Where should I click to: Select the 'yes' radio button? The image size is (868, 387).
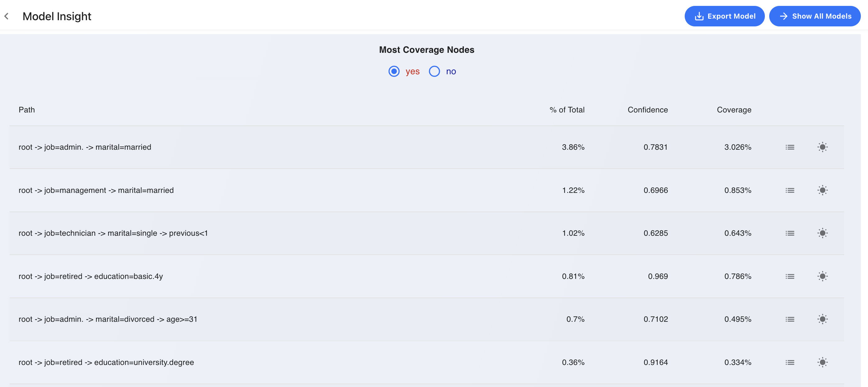(x=394, y=71)
